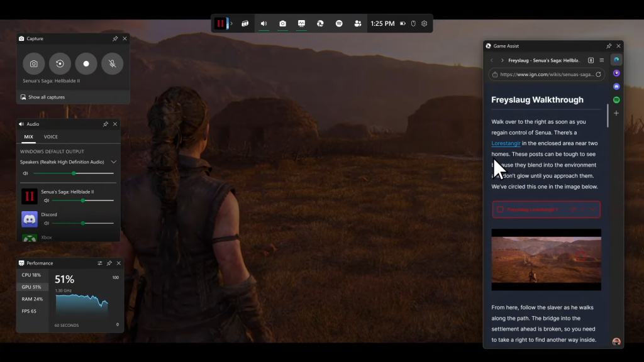Unmute the microphone in the Capture widget
The height and width of the screenshot is (362, 644).
[x=112, y=63]
